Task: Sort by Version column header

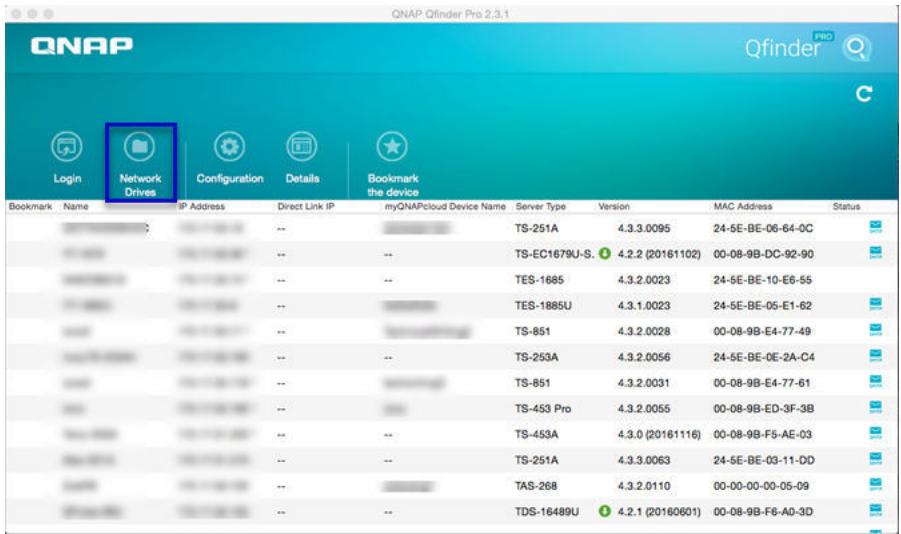Action: coord(614,206)
